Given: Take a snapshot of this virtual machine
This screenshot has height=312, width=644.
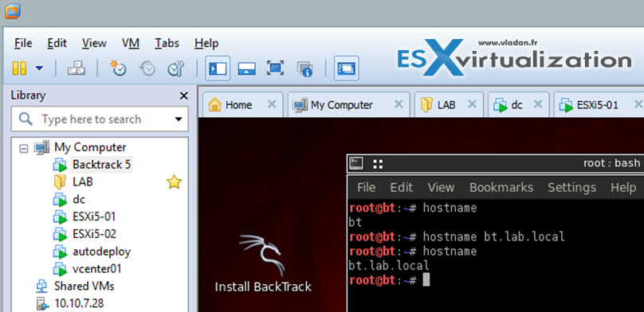Looking at the screenshot, I should [118, 68].
